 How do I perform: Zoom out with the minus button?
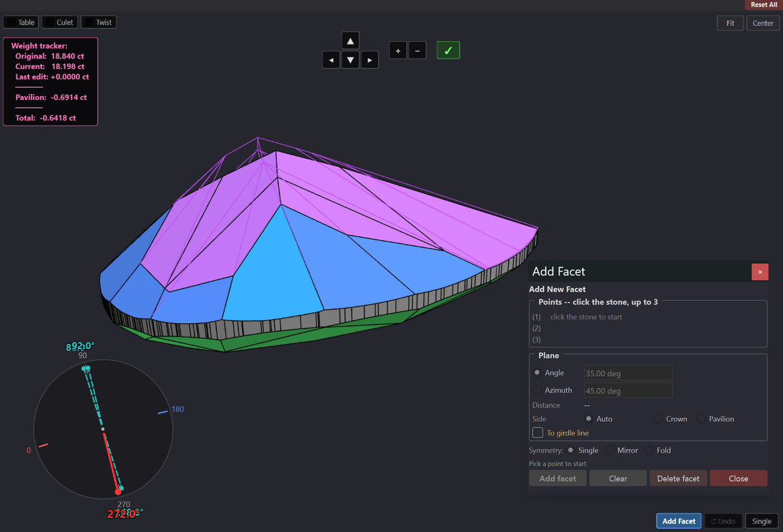(417, 50)
